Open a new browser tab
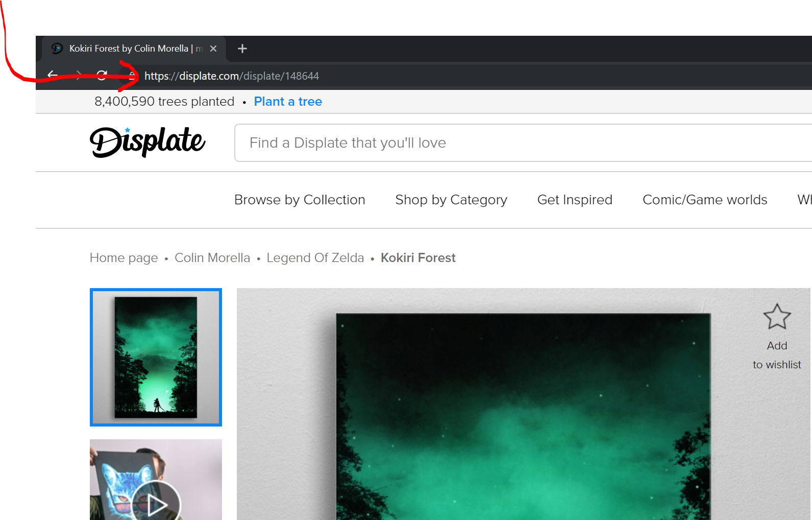Viewport: 812px width, 520px height. click(x=242, y=49)
